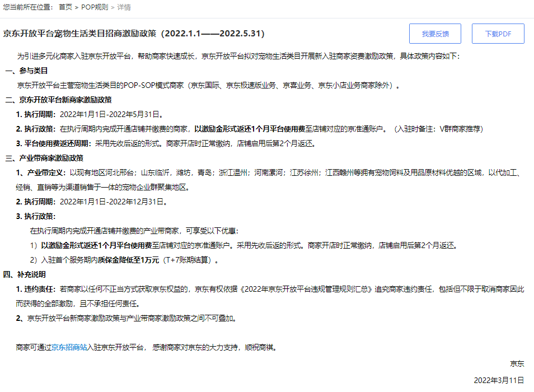
Task: Select the 详情 breadcrumb item
Action: [124, 7]
